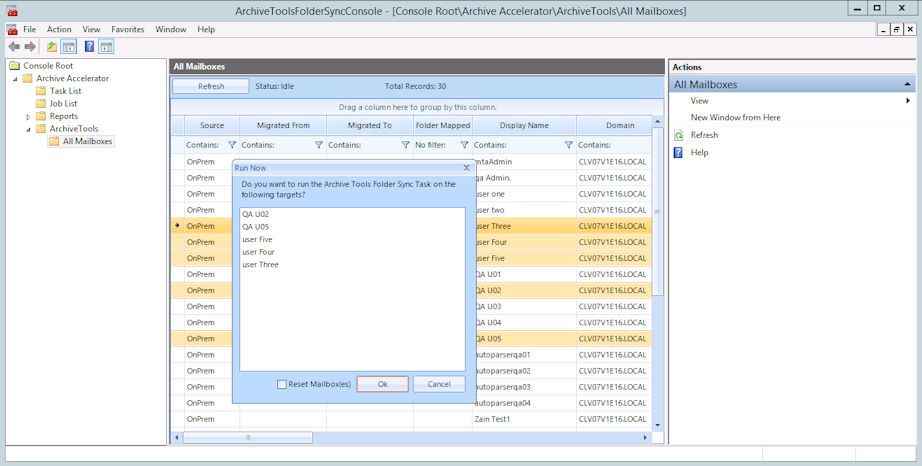Image resolution: width=922 pixels, height=466 pixels.
Task: Click the Migrated To column filter funnel
Action: pyautogui.click(x=405, y=145)
